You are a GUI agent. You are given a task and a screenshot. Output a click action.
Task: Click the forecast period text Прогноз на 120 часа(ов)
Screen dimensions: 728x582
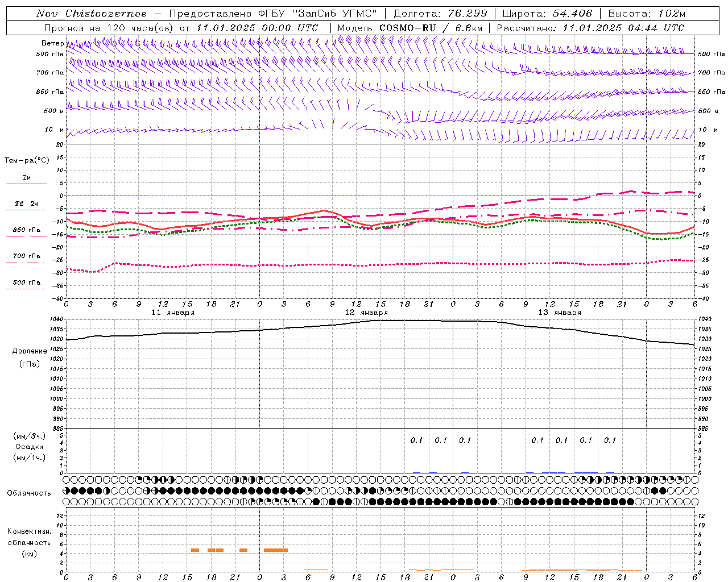[x=110, y=28]
